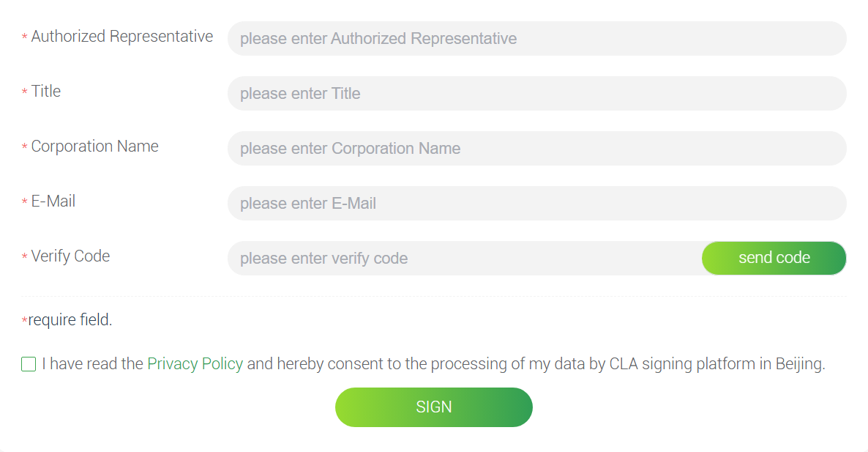Select the Corporation Name input field
This screenshot has width=868, height=452.
click(536, 149)
